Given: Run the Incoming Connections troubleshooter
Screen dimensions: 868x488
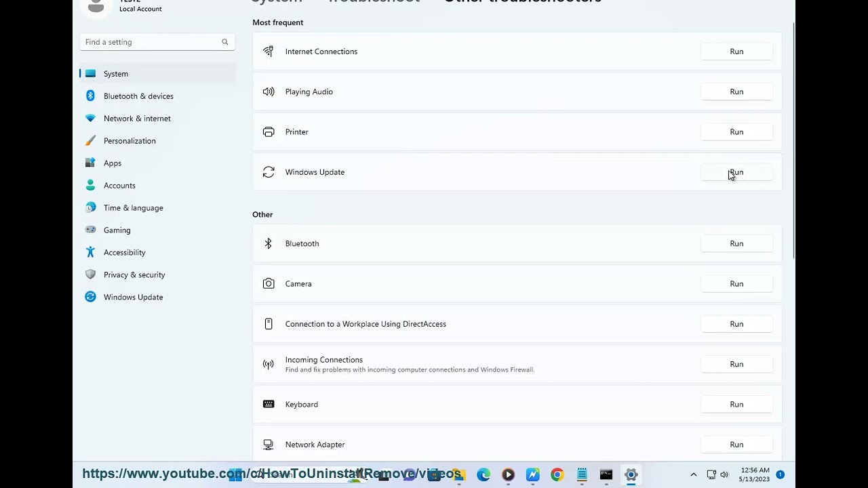Looking at the screenshot, I should (x=736, y=364).
